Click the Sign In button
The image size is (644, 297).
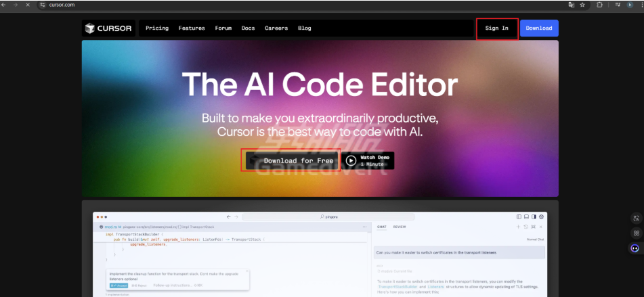(x=496, y=28)
